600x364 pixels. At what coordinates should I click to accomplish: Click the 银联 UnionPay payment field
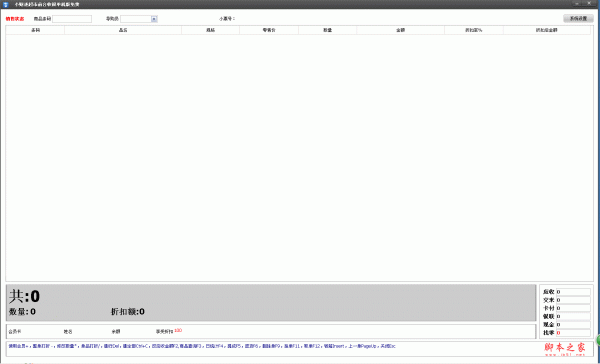pyautogui.click(x=573, y=317)
